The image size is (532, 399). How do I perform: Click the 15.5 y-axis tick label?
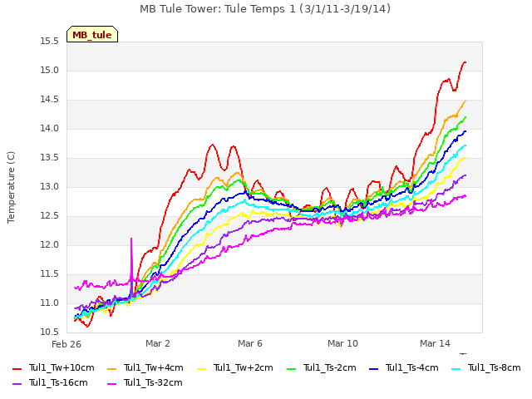coord(50,42)
